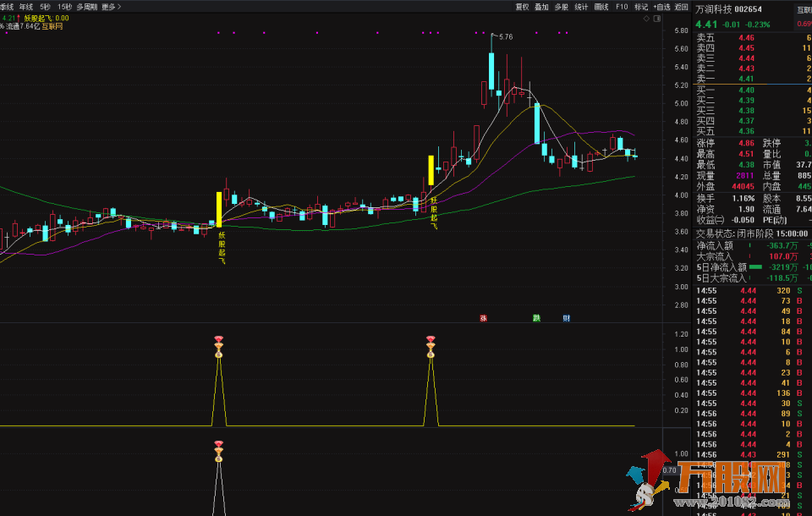Click the signal icon on second indicator spike

[431, 345]
